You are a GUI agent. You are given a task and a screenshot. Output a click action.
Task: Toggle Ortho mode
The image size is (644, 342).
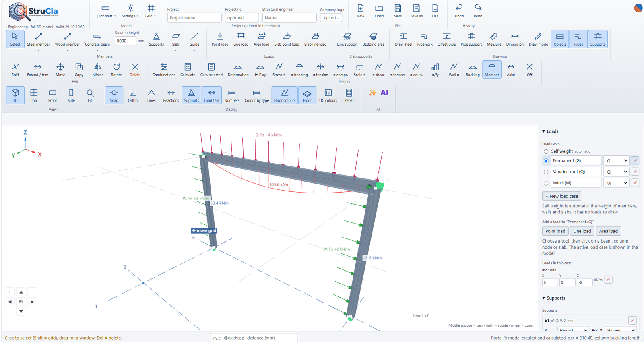point(132,95)
